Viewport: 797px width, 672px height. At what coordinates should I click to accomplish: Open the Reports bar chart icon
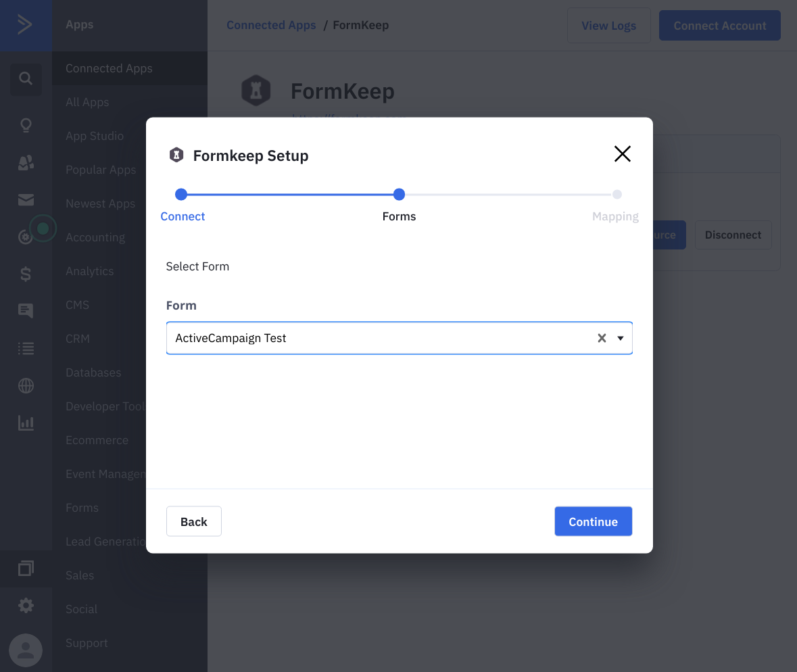[x=26, y=423]
